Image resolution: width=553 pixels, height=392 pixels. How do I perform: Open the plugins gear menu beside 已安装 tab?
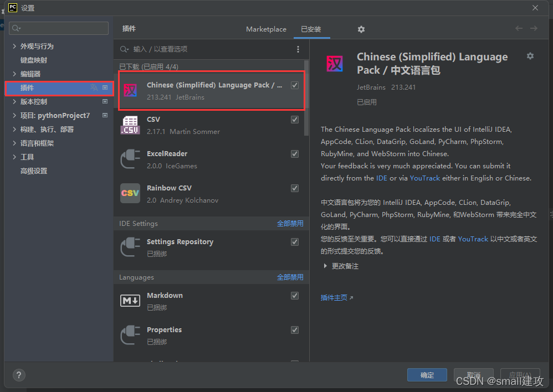[x=361, y=29]
